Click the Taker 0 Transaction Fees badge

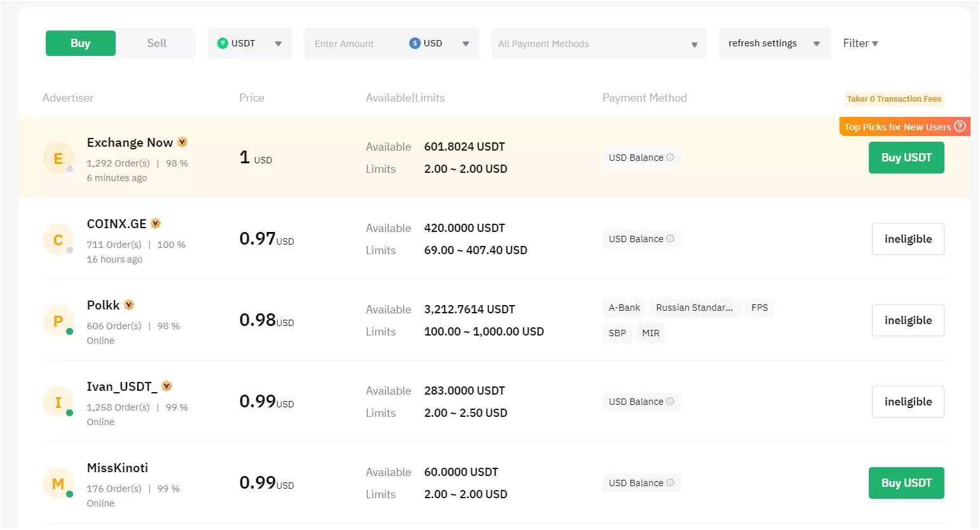[x=894, y=99]
